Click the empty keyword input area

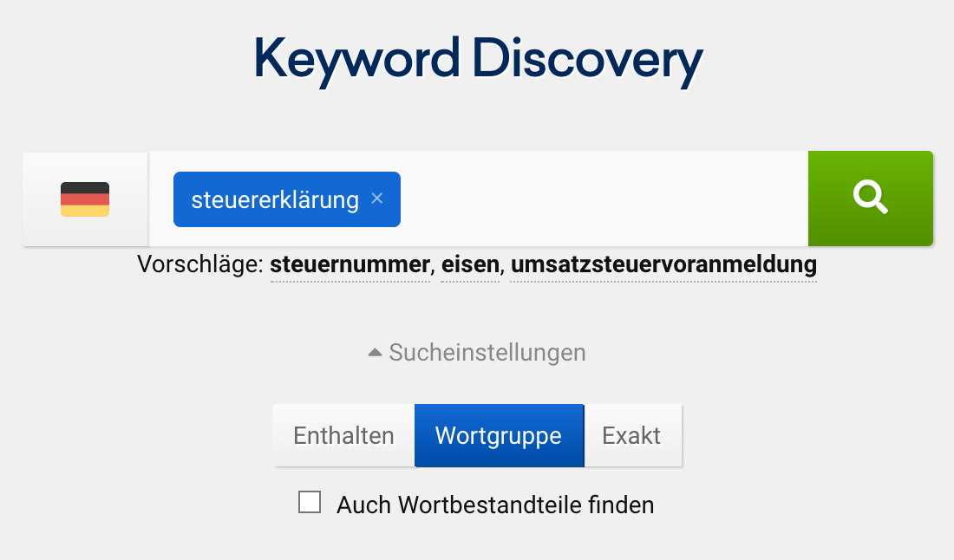[x=598, y=199]
